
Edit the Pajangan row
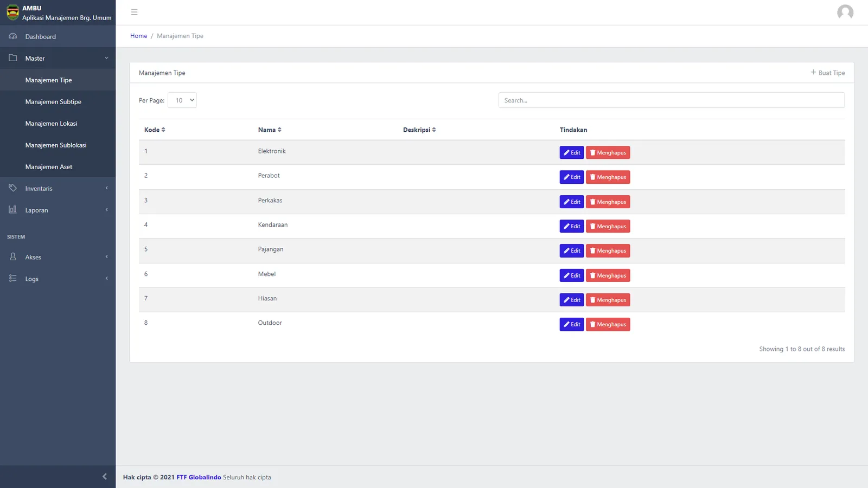(x=572, y=251)
